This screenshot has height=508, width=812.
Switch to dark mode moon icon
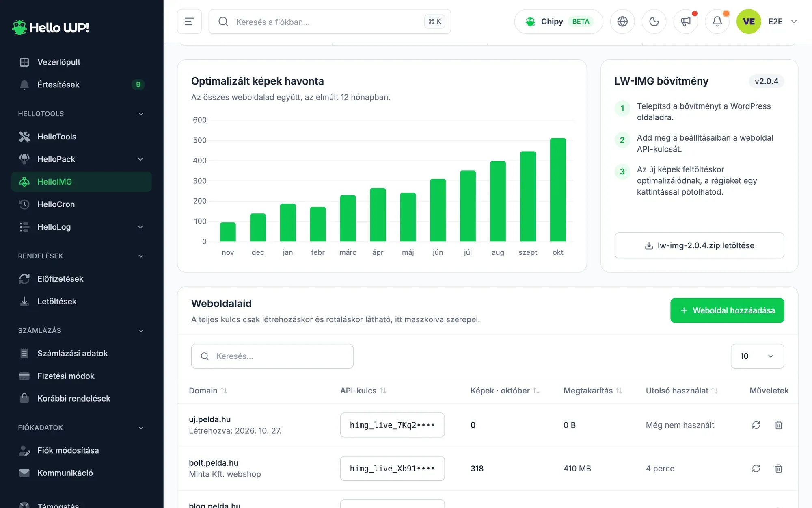coord(654,22)
